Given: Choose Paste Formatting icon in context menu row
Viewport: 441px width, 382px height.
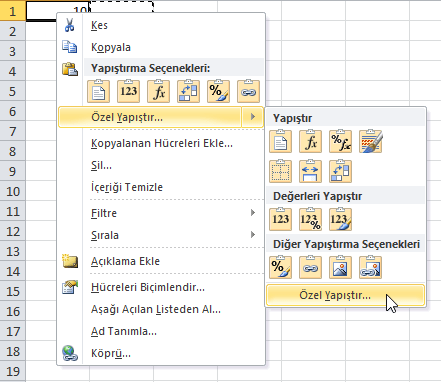Looking at the screenshot, I should [218, 91].
